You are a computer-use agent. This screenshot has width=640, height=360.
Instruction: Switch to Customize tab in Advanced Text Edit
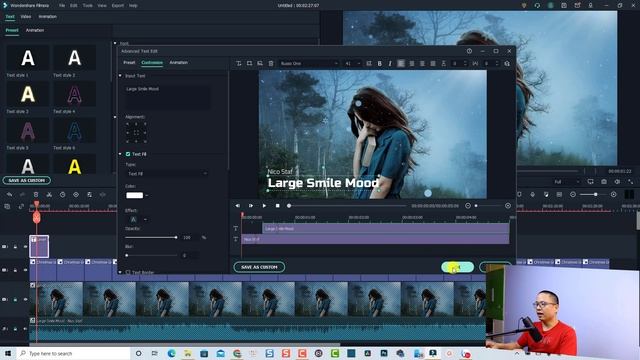[x=152, y=62]
